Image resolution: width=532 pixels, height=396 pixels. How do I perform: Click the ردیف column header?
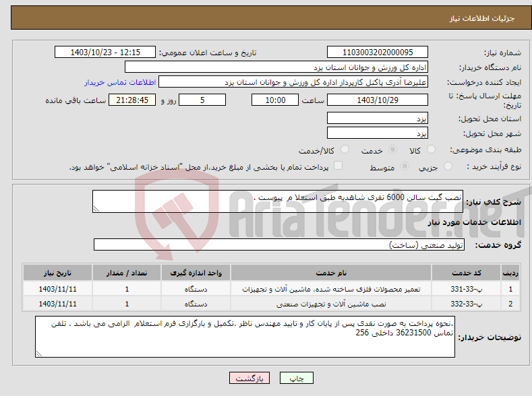(x=510, y=273)
